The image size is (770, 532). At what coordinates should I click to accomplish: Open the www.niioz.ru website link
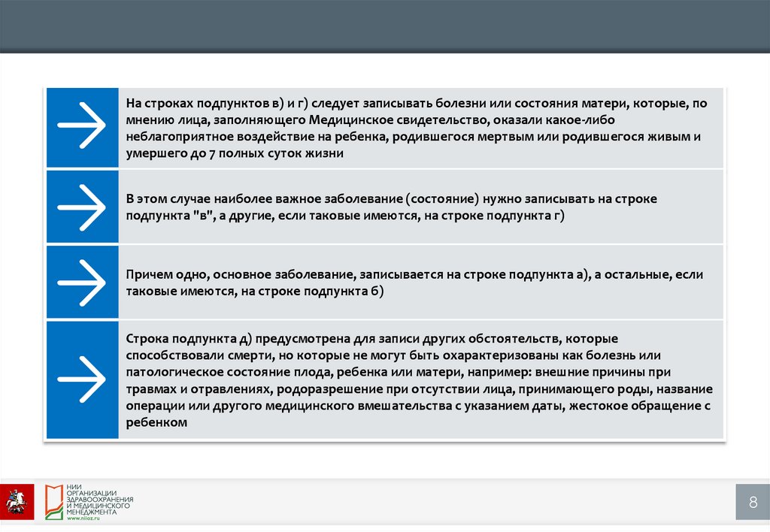coord(83,518)
